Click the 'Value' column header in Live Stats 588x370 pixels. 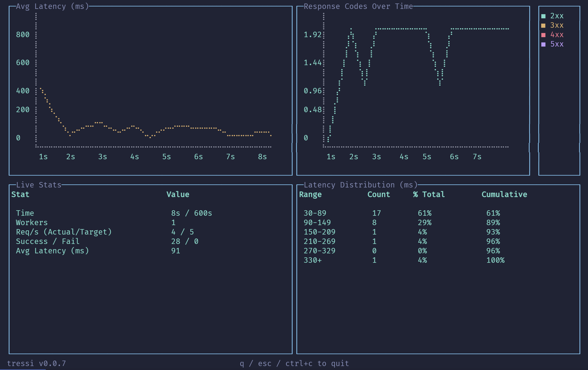(x=178, y=194)
